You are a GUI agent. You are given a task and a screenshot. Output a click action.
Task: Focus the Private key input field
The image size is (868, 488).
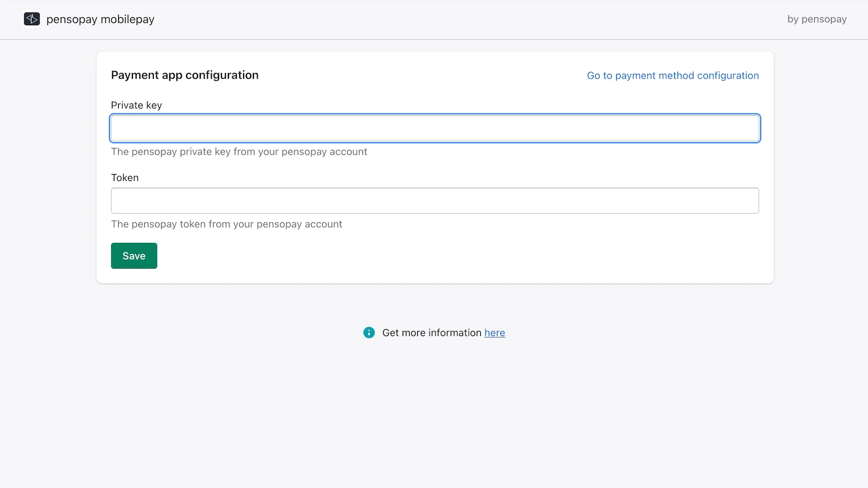tap(435, 129)
